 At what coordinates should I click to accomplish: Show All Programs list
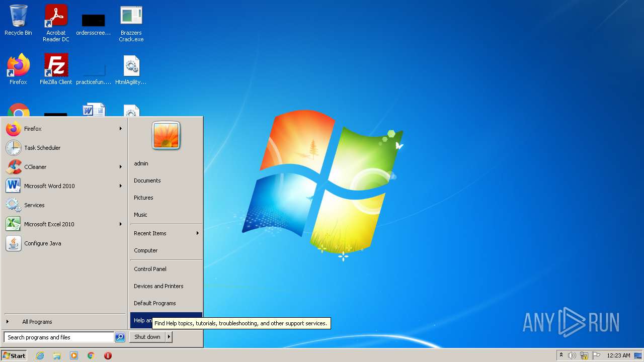click(x=64, y=322)
